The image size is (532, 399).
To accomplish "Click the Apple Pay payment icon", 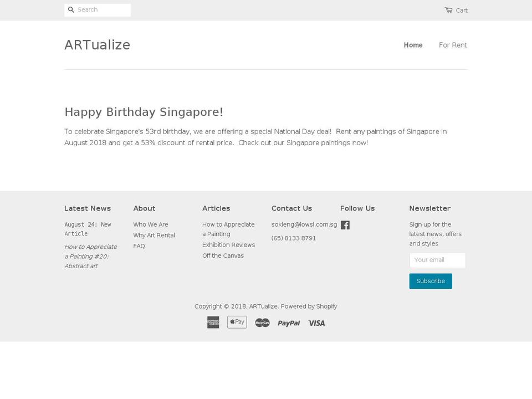I will tap(237, 322).
